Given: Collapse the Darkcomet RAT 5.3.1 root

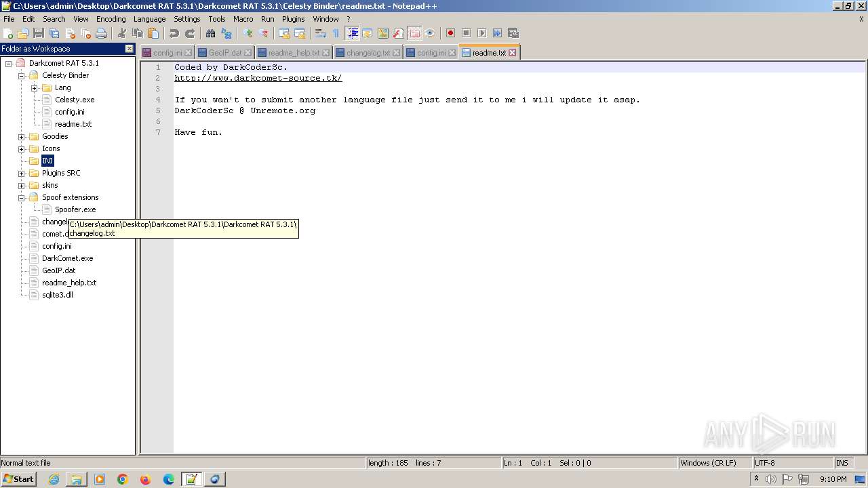Looking at the screenshot, I should tap(9, 63).
